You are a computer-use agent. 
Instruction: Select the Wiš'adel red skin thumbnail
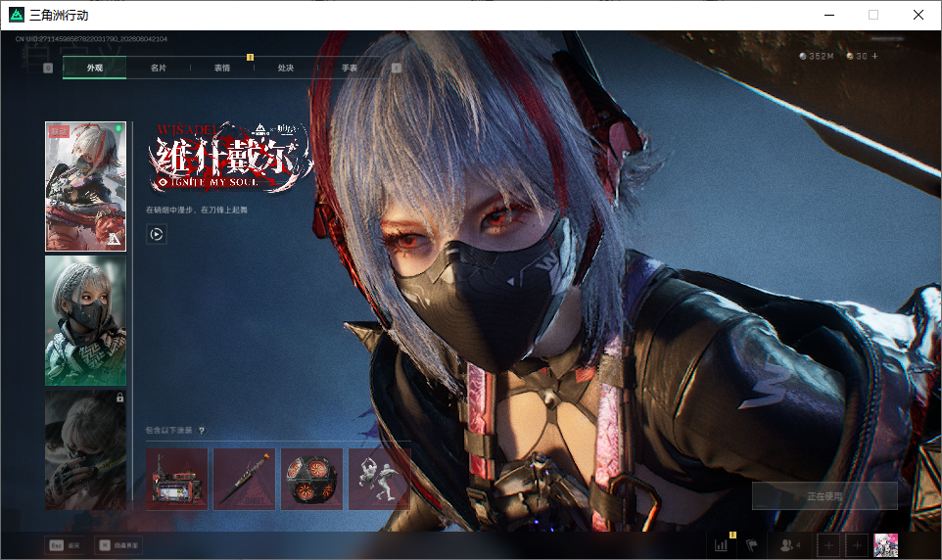tap(86, 186)
